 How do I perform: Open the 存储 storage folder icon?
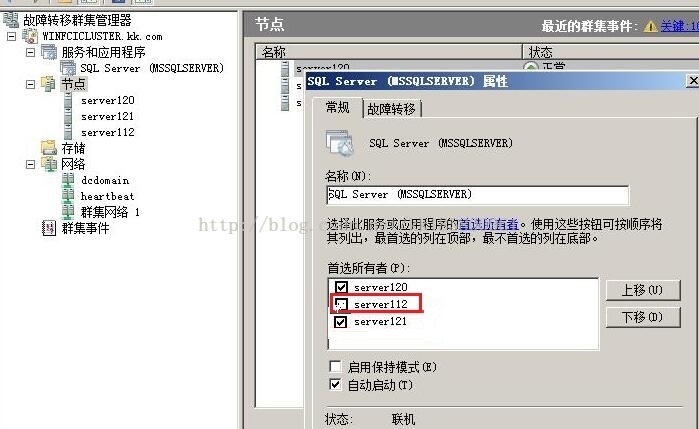point(49,148)
